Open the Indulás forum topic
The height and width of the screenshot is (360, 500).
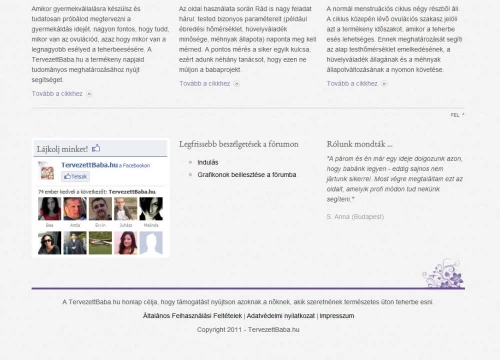208,162
